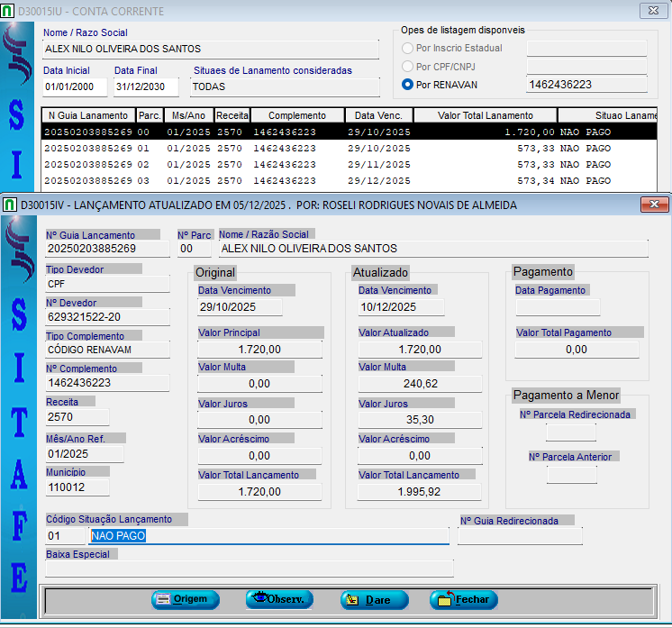Click the Data Inicial date field
This screenshot has width=672, height=628.
(x=75, y=87)
